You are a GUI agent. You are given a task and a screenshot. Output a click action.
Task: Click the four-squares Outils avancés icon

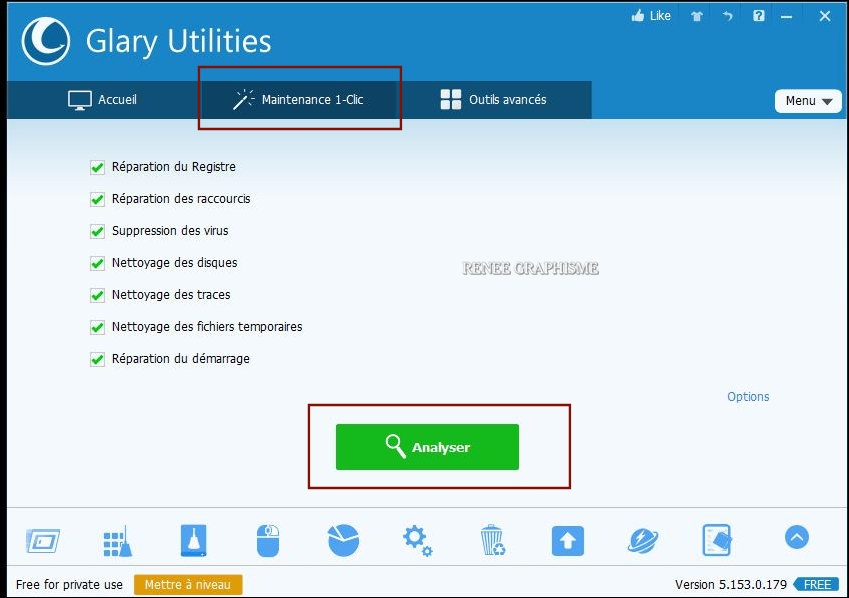(x=450, y=100)
